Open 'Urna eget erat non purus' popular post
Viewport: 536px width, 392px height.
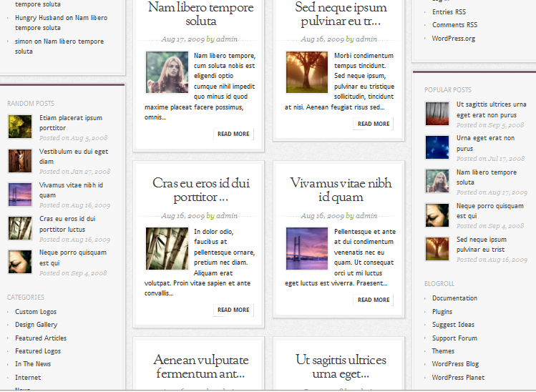click(x=485, y=143)
